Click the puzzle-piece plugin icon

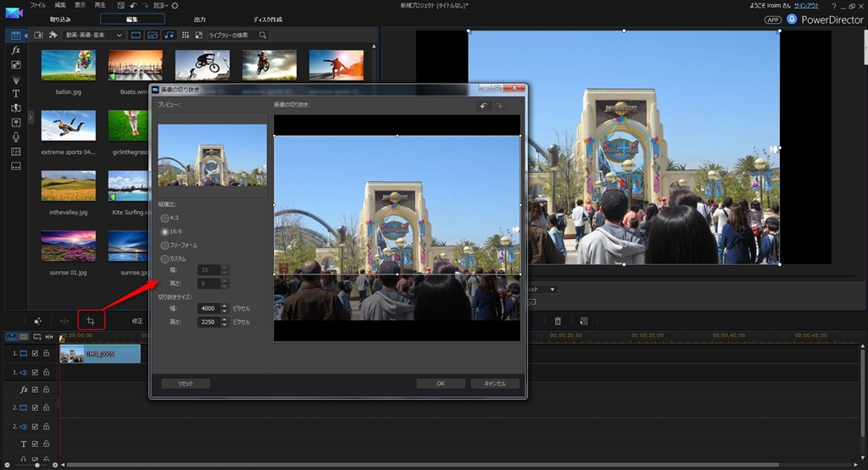pos(53,35)
